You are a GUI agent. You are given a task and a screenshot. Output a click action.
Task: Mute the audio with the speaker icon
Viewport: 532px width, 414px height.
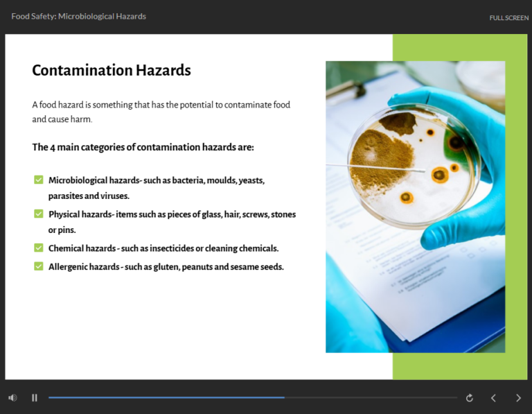[x=12, y=397]
